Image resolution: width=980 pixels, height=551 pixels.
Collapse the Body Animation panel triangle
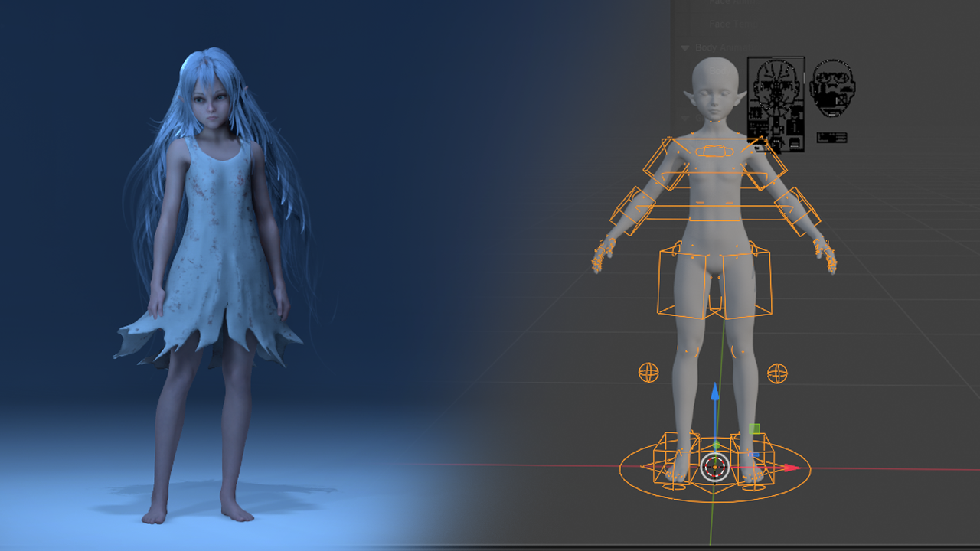685,47
